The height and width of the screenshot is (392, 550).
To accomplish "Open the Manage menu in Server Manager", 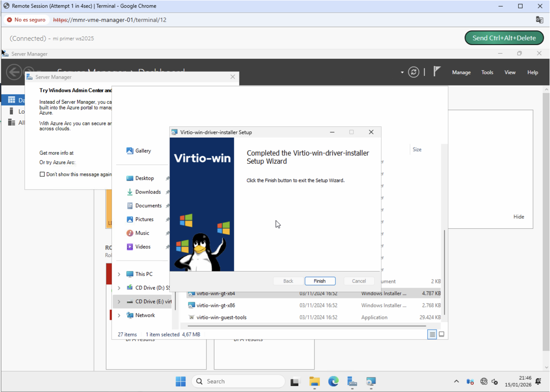I will pos(461,72).
